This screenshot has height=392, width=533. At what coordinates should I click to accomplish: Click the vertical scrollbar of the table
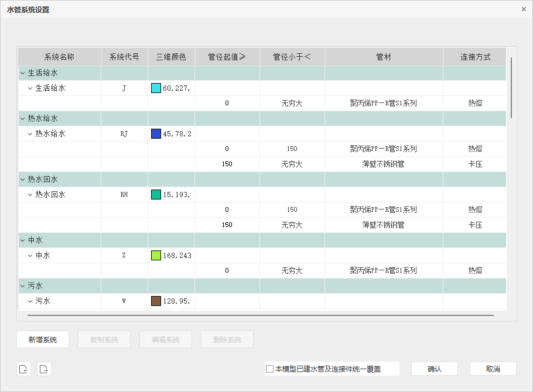[511, 88]
